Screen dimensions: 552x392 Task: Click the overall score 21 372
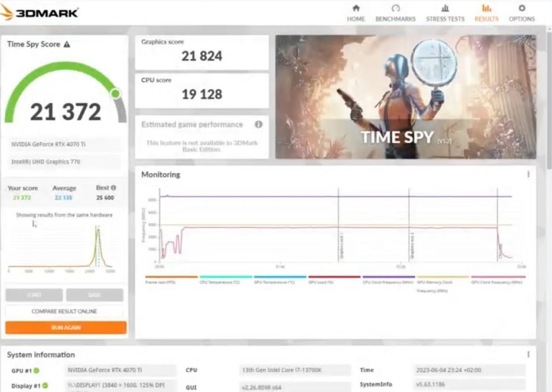pos(66,112)
